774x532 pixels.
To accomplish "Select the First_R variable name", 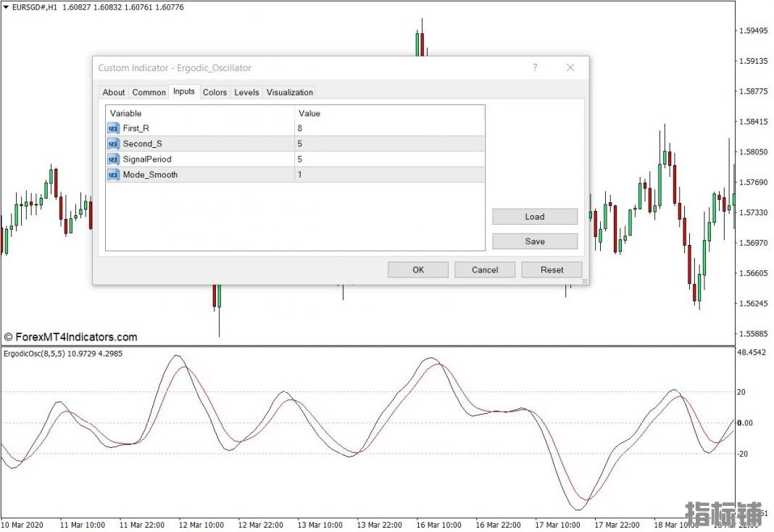I will pyautogui.click(x=136, y=128).
